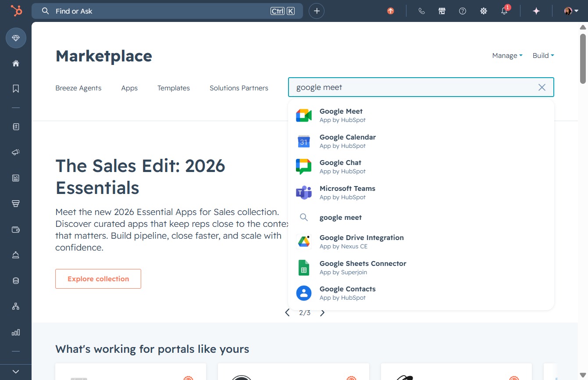The width and height of the screenshot is (588, 380).
Task: Select the diamond icon in sidebar
Action: click(16, 38)
